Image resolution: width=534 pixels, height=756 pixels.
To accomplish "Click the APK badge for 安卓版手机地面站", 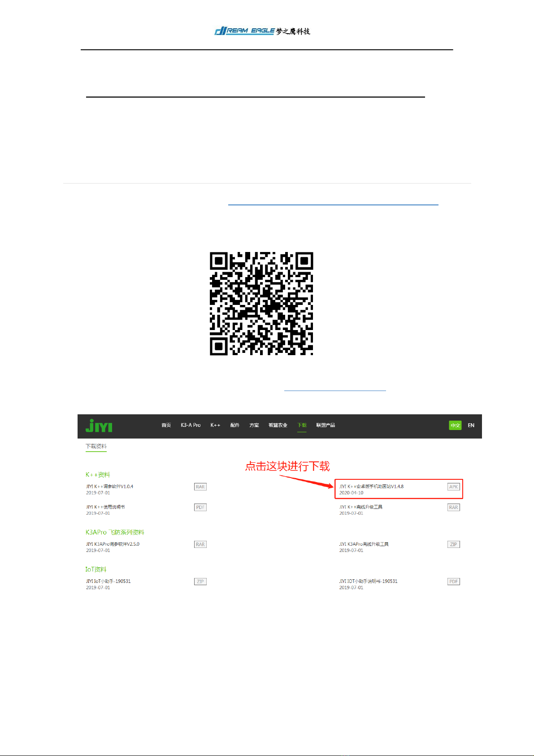I will [x=454, y=487].
